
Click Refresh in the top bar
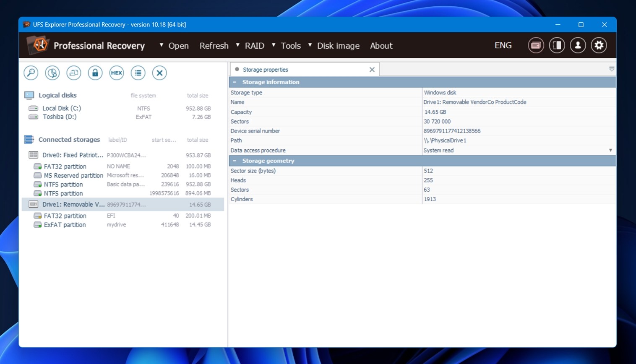pos(214,45)
